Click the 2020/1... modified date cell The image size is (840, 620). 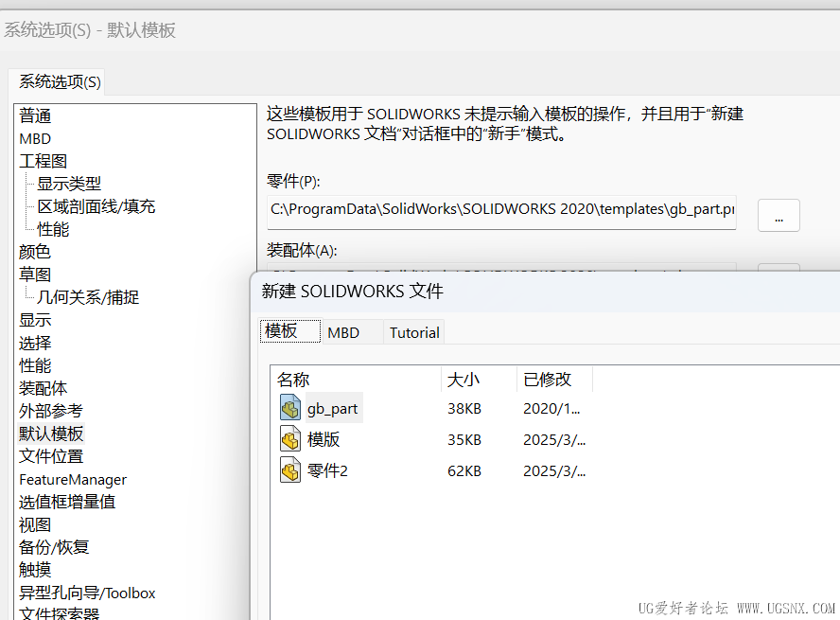point(551,408)
